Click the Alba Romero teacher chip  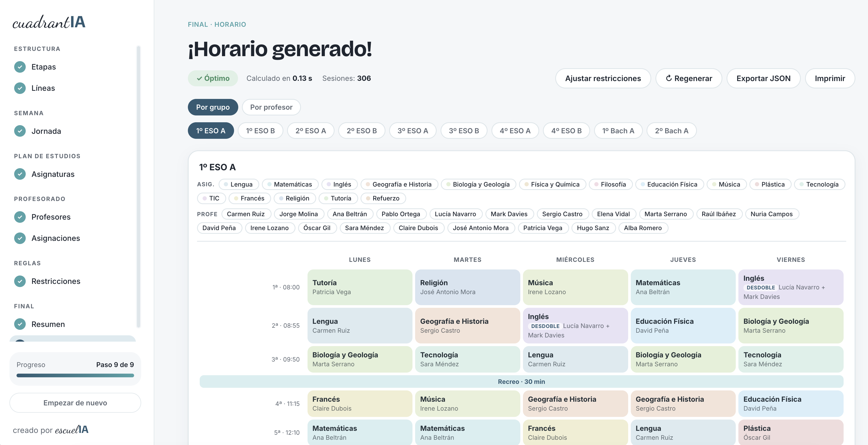point(643,228)
